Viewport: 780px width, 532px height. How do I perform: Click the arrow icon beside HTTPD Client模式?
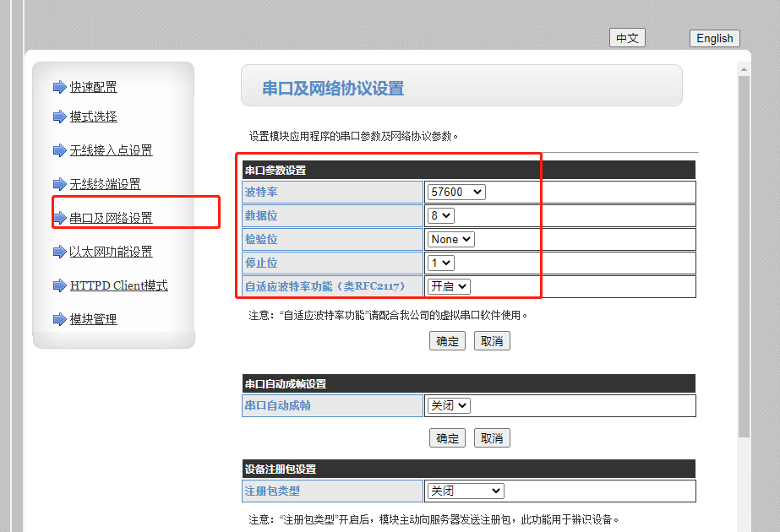(x=59, y=285)
